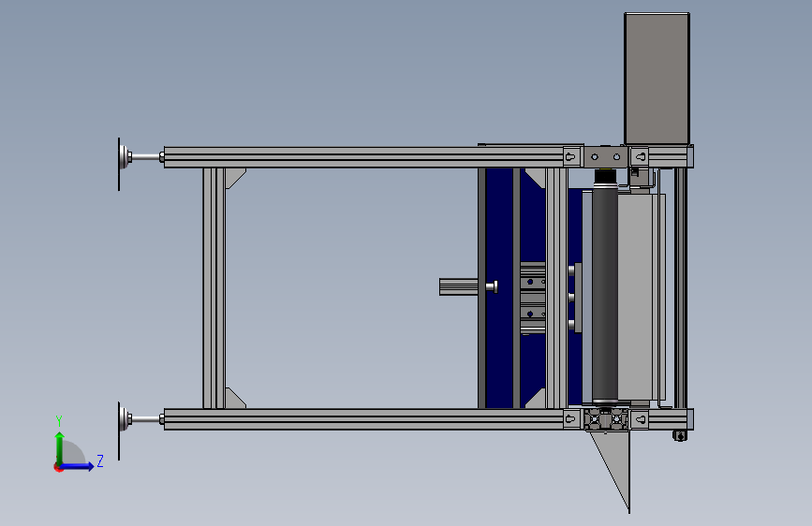Select the top bearing plate with two holes
Image resolution: width=812 pixels, height=526 pixels.
pos(605,156)
